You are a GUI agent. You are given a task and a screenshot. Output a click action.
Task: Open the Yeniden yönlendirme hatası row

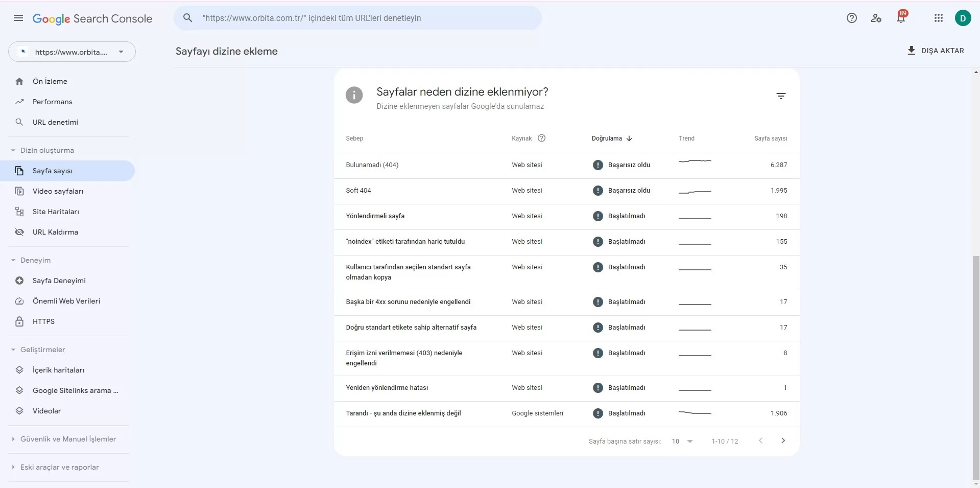pos(566,388)
